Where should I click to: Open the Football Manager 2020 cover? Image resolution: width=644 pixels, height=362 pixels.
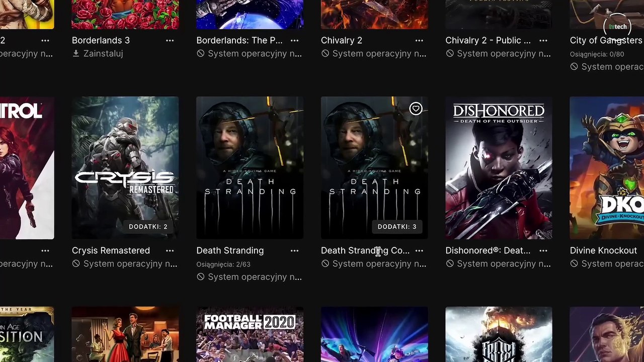(x=250, y=334)
